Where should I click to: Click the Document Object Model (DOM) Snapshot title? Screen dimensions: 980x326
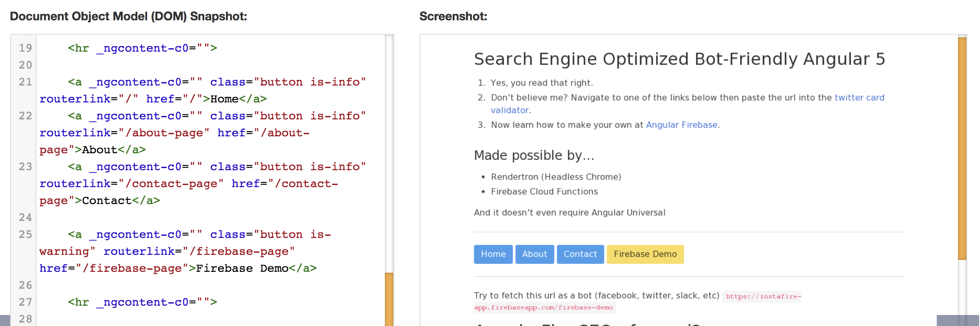pos(128,17)
